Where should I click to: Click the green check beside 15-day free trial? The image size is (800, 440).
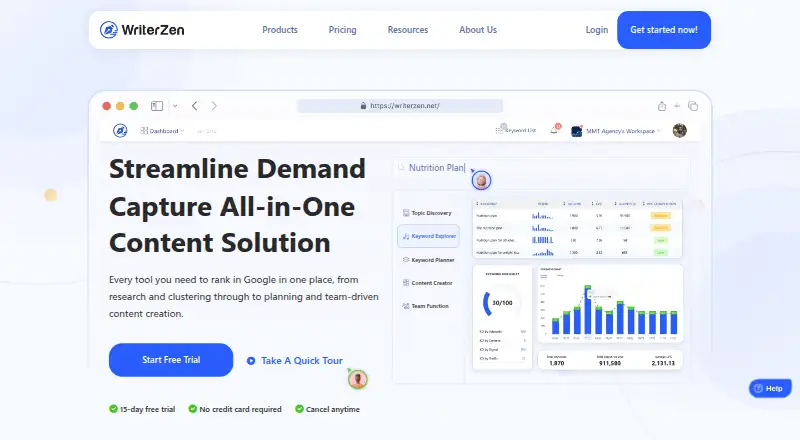[x=113, y=408]
